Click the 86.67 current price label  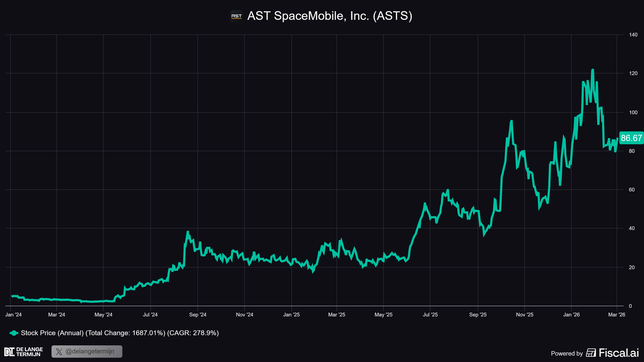click(631, 138)
